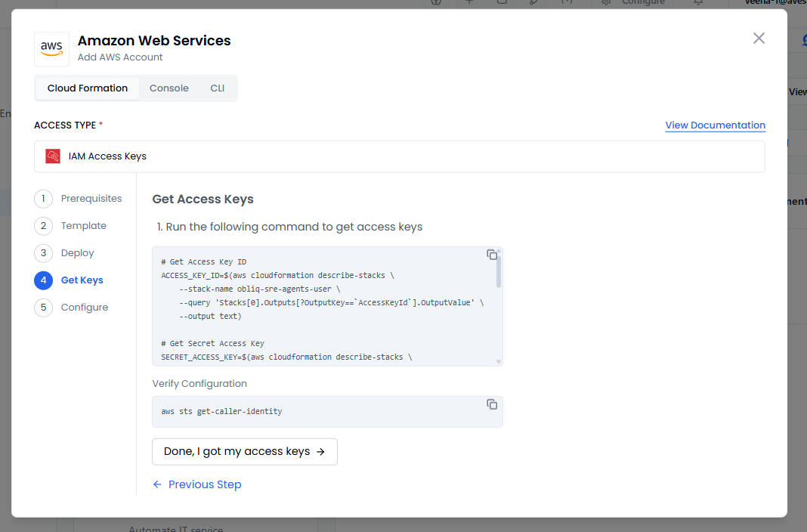
Task: Open the IAM Access Keys access type selector
Action: (x=399, y=156)
